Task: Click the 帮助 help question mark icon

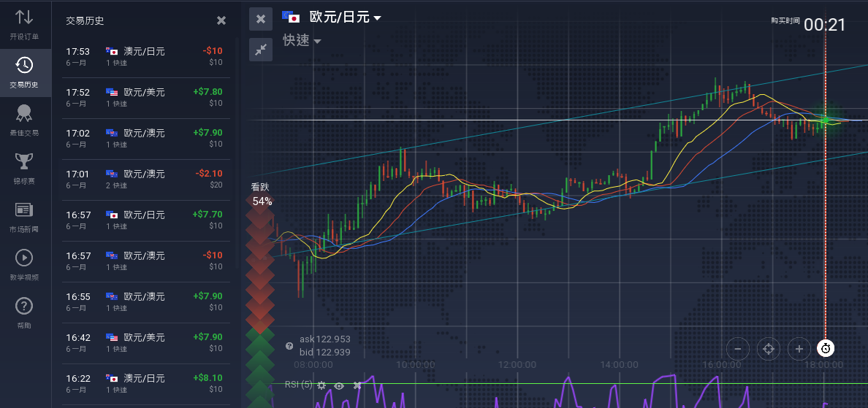Action: tap(24, 312)
